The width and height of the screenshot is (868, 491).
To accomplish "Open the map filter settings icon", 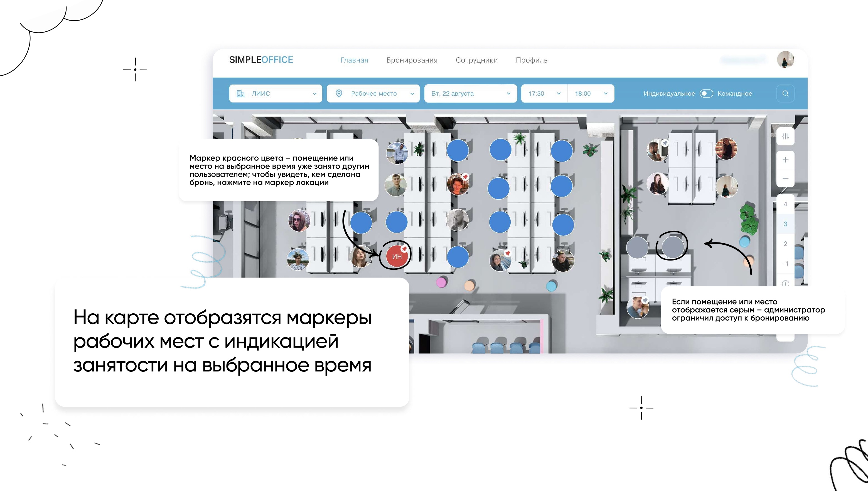I will coord(785,137).
